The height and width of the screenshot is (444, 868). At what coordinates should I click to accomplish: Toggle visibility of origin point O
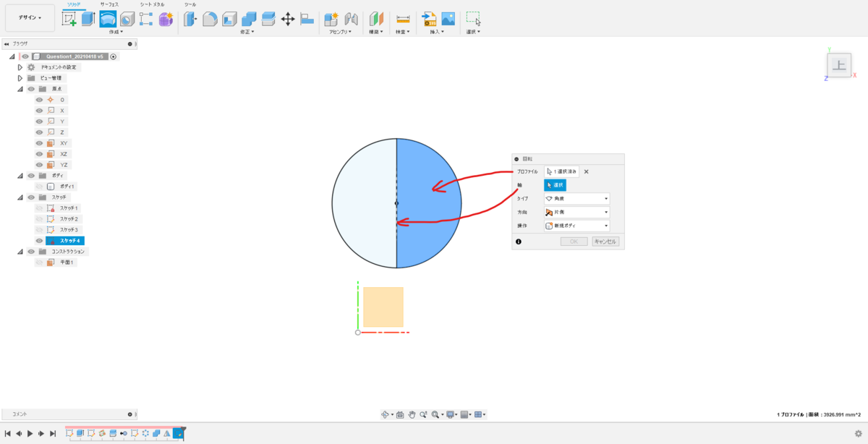(39, 100)
